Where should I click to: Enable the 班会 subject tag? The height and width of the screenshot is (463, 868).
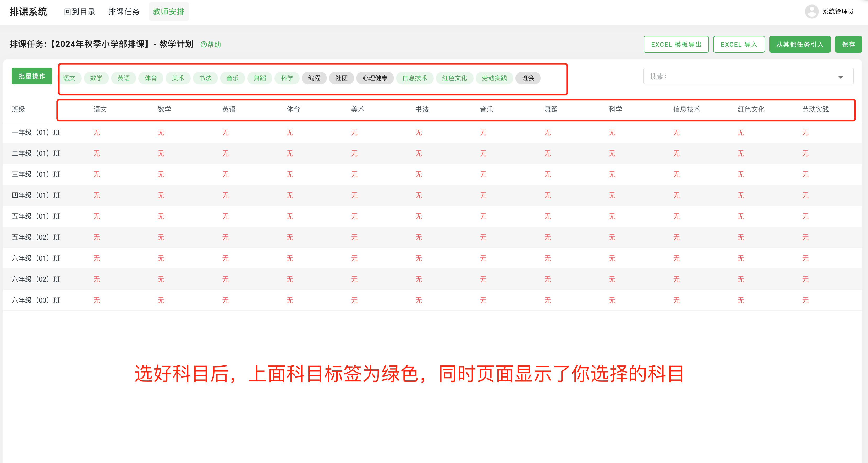528,78
